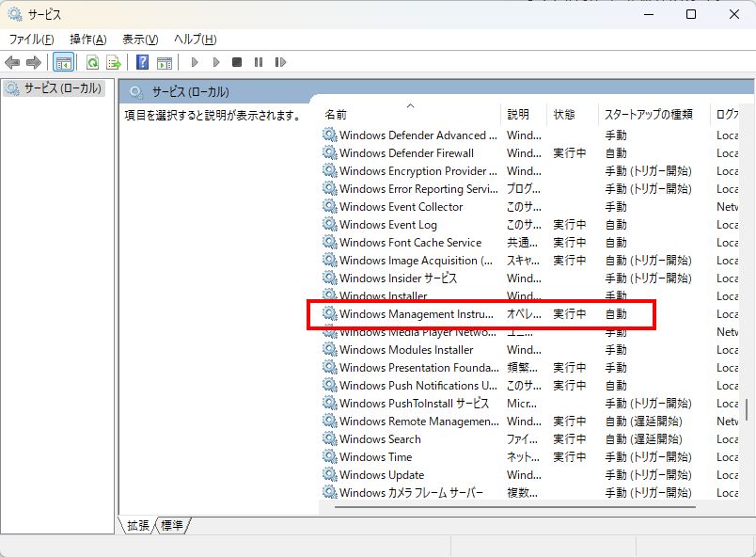Open Help from the blue question-mark icon

[x=142, y=62]
